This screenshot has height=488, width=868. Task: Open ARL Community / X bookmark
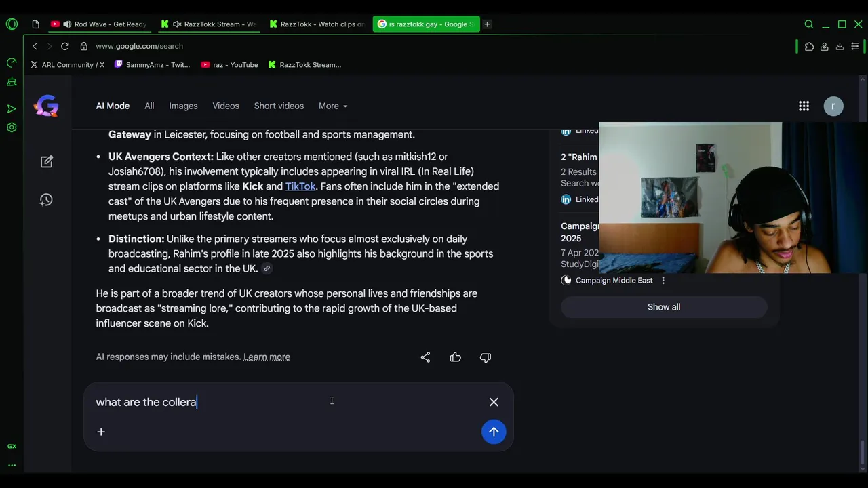pos(67,65)
